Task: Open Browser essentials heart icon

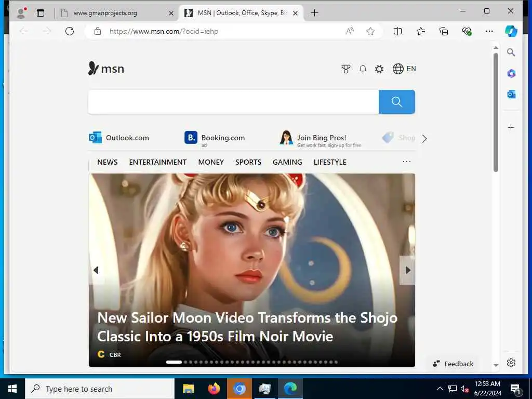Action: [467, 31]
